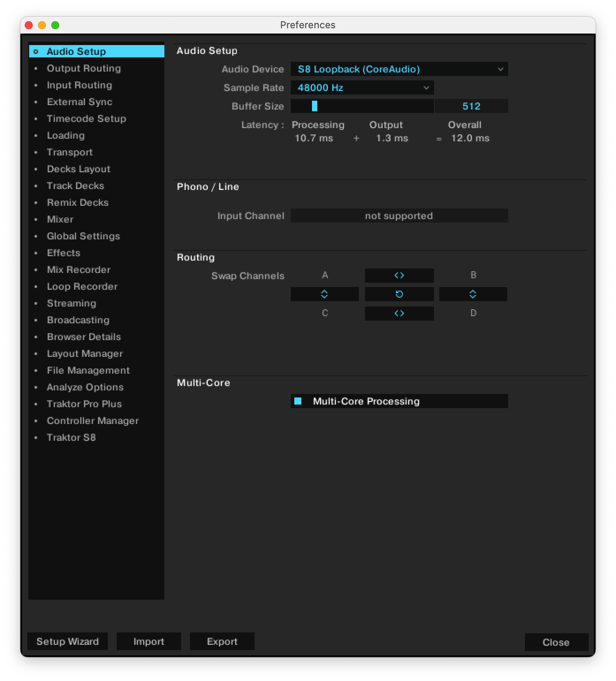Click the Overall latency value 12.0 ms
The image size is (616, 681).
click(x=470, y=138)
